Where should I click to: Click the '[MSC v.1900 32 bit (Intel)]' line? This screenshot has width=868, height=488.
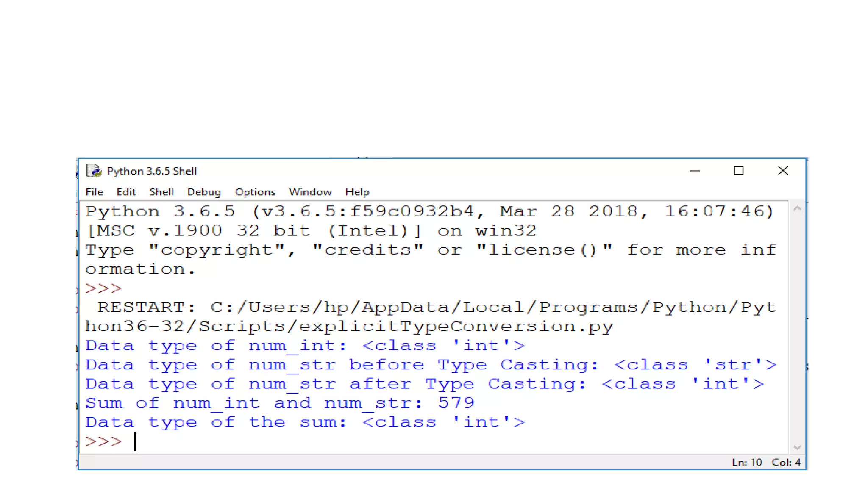(311, 231)
